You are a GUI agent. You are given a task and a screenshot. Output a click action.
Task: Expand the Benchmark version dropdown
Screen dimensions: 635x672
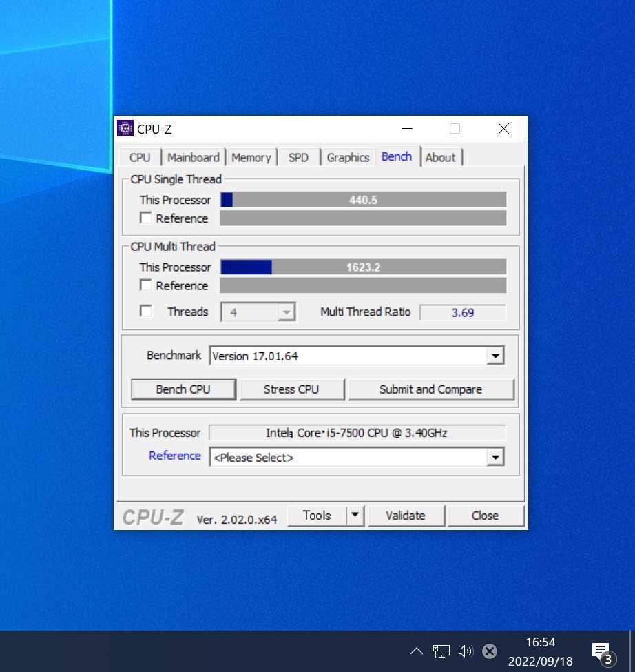coord(495,356)
